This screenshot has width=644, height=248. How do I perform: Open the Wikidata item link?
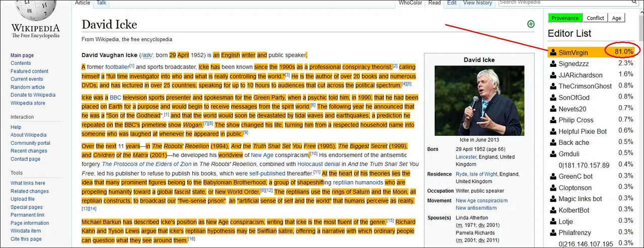point(26,231)
